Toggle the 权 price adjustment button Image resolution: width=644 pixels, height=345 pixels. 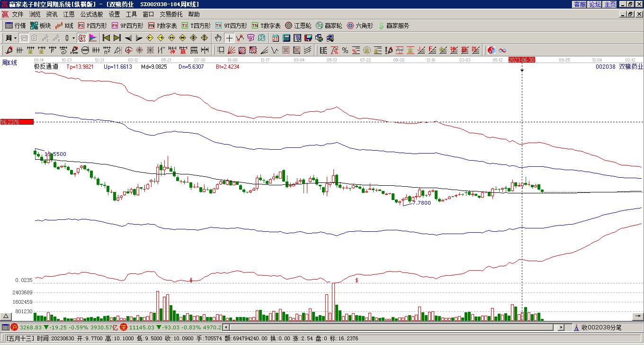click(81, 38)
